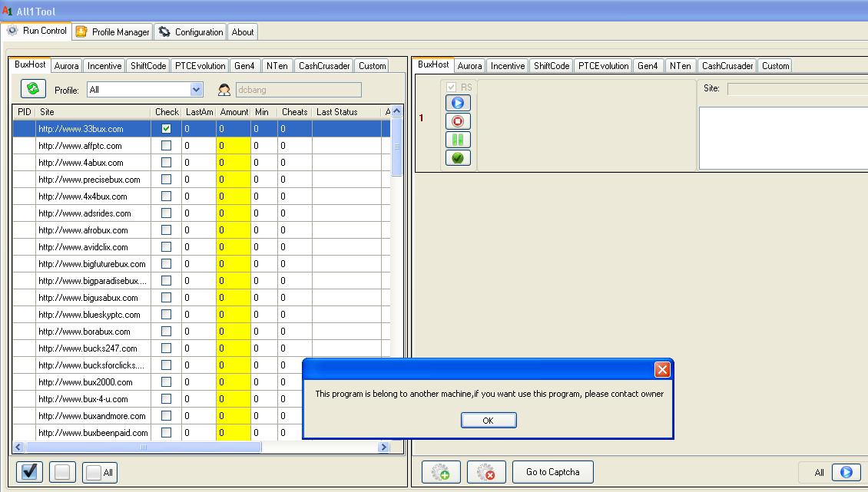Switch to CashCrusader tab in left panel
This screenshot has height=492, width=868.
click(324, 66)
